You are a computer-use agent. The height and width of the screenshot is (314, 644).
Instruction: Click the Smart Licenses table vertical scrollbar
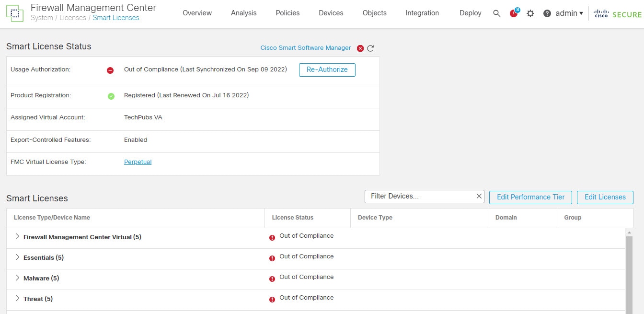(630, 276)
